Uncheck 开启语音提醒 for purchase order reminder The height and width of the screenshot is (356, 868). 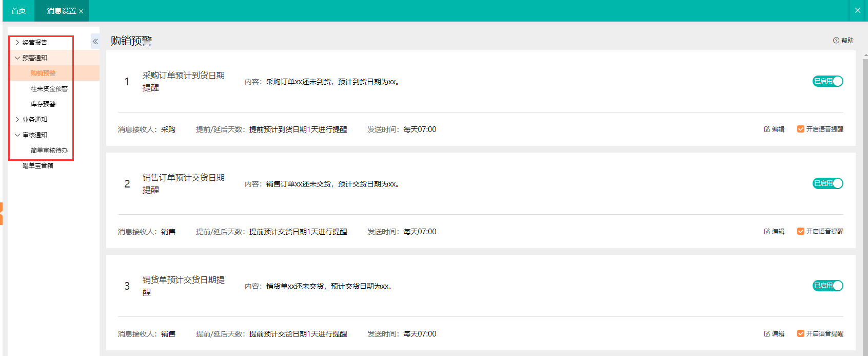(800, 129)
